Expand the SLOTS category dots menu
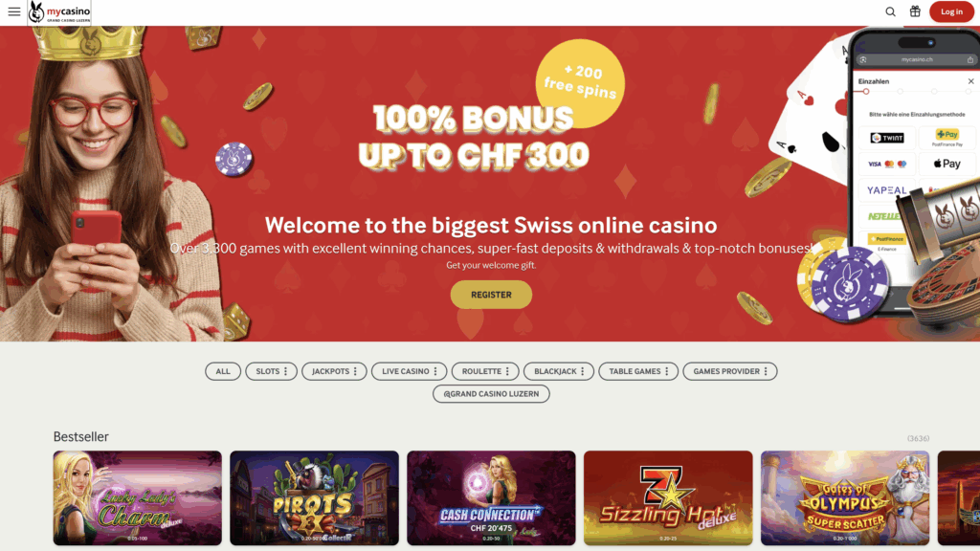The height and width of the screenshot is (551, 980). pyautogui.click(x=285, y=371)
